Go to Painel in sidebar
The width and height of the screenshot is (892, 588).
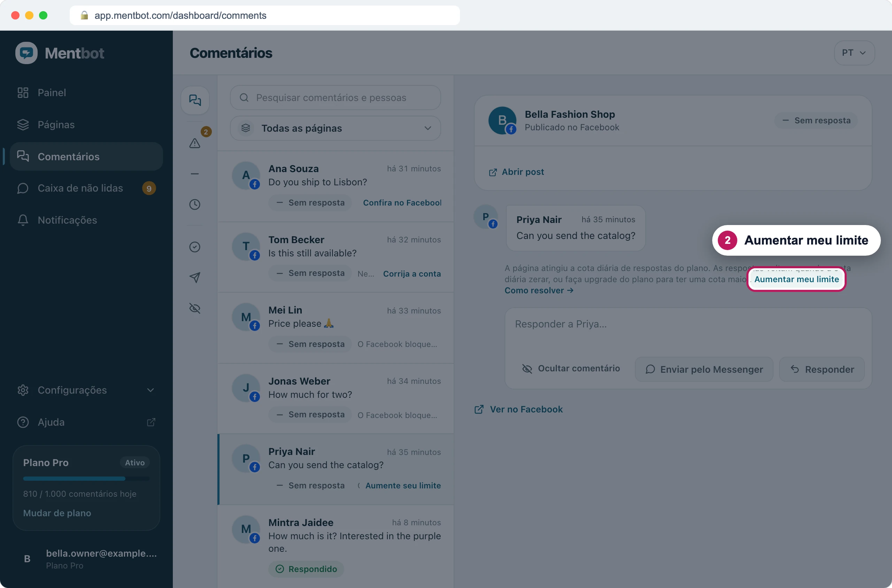click(x=86, y=93)
